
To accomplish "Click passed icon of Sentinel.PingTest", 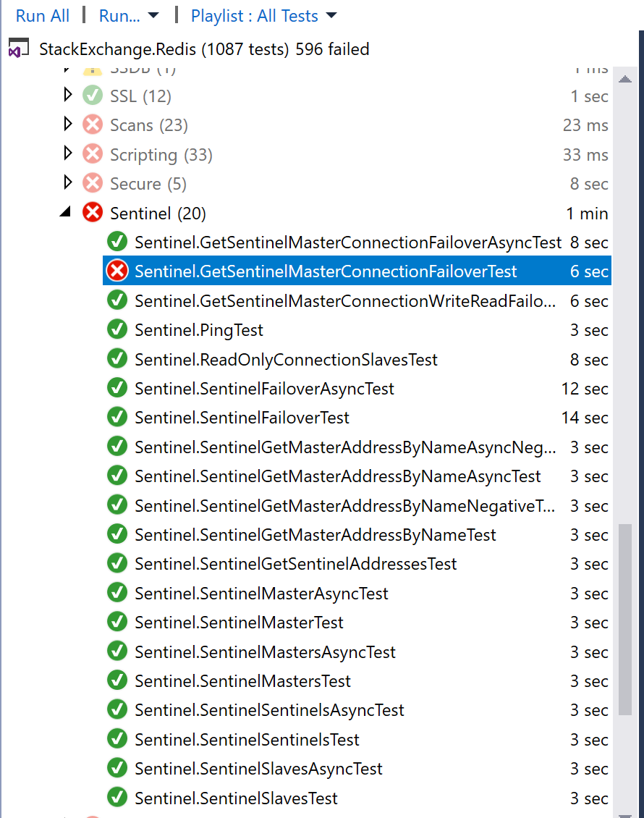I will pyautogui.click(x=116, y=329).
